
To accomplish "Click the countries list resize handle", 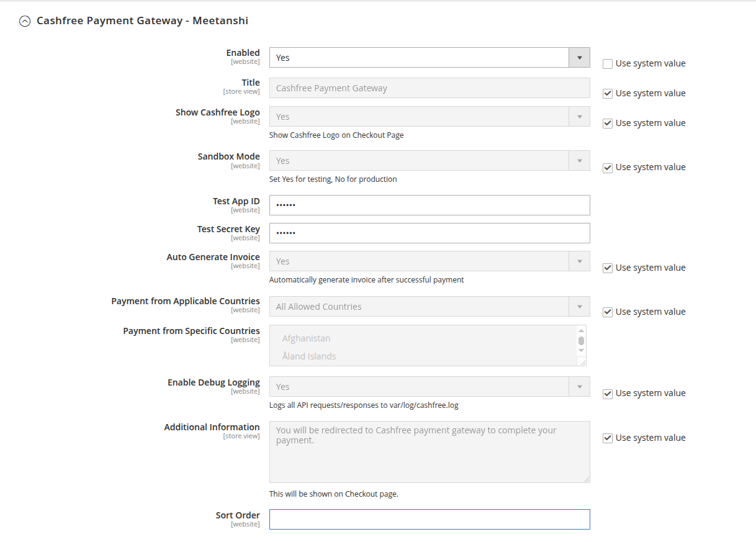I will (582, 362).
